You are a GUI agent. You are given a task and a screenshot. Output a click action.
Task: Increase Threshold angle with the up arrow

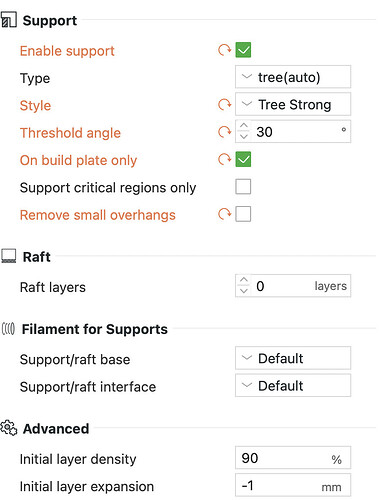[244, 126]
